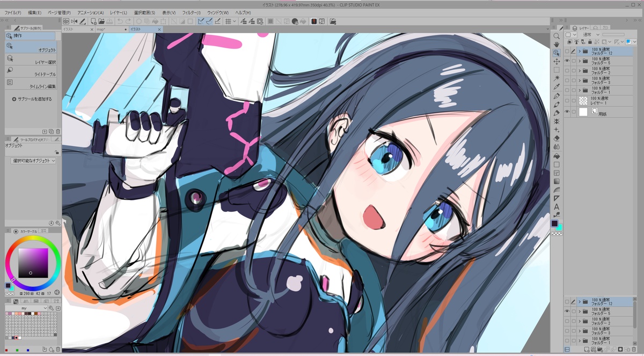Select the Hand move tool
The image size is (644, 356).
click(x=557, y=44)
